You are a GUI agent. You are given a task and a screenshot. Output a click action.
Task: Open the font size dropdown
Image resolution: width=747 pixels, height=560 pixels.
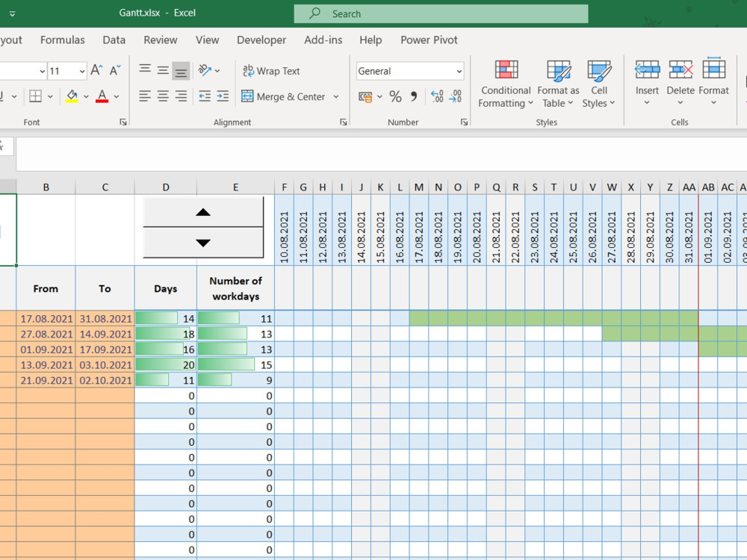pyautogui.click(x=82, y=72)
